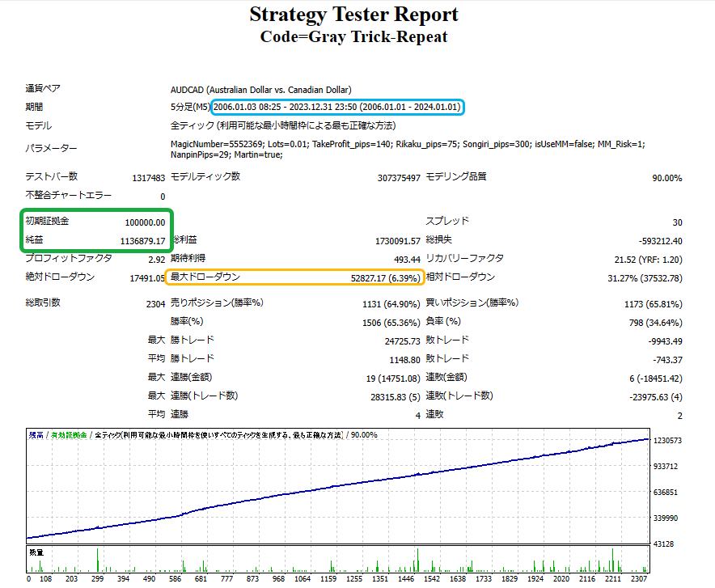
Task: Click the spread value 30
Action: [x=677, y=222]
